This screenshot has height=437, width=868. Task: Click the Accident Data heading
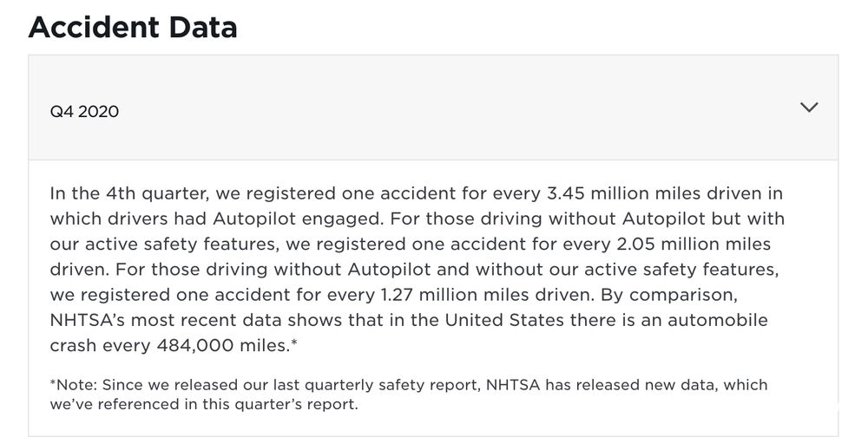coord(133,27)
